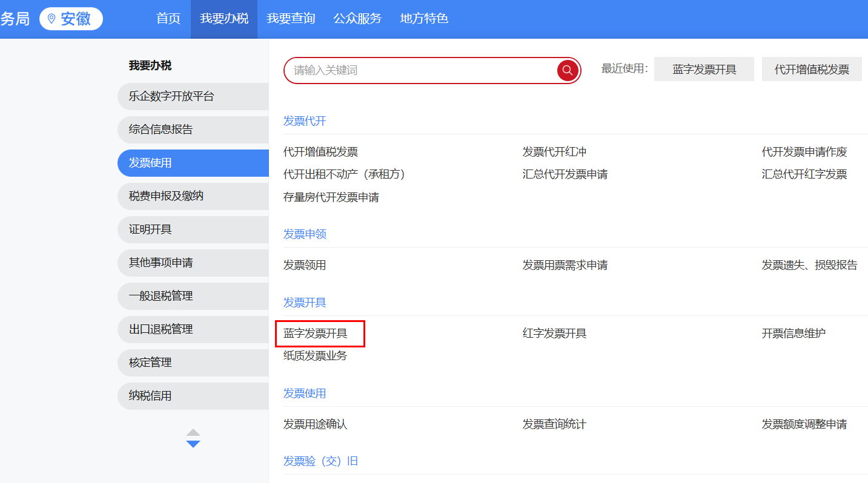Viewport: 868px width, 483px height.
Task: Click the 发票代开 section heading
Action: 305,121
